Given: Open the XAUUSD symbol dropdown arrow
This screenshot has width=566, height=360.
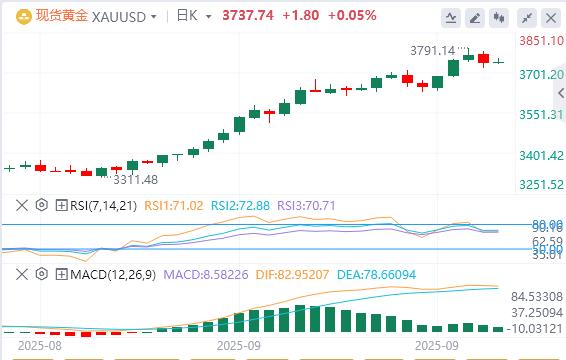Looking at the screenshot, I should [154, 17].
